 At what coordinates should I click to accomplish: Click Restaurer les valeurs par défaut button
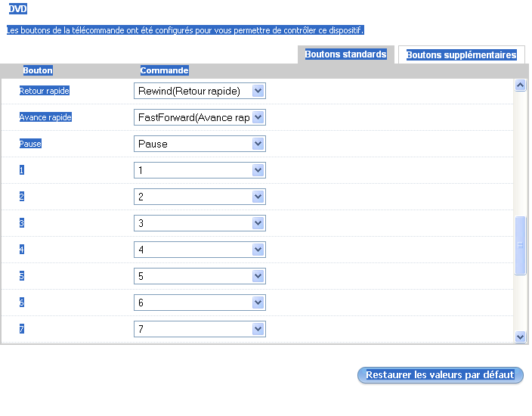pyautogui.click(x=440, y=375)
